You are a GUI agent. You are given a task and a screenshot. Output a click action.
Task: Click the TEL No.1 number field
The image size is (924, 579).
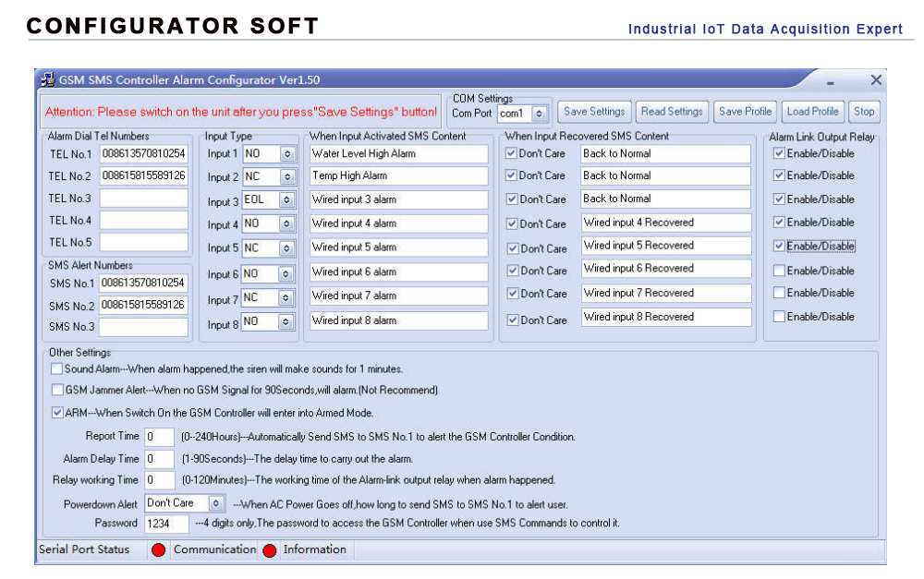click(144, 153)
